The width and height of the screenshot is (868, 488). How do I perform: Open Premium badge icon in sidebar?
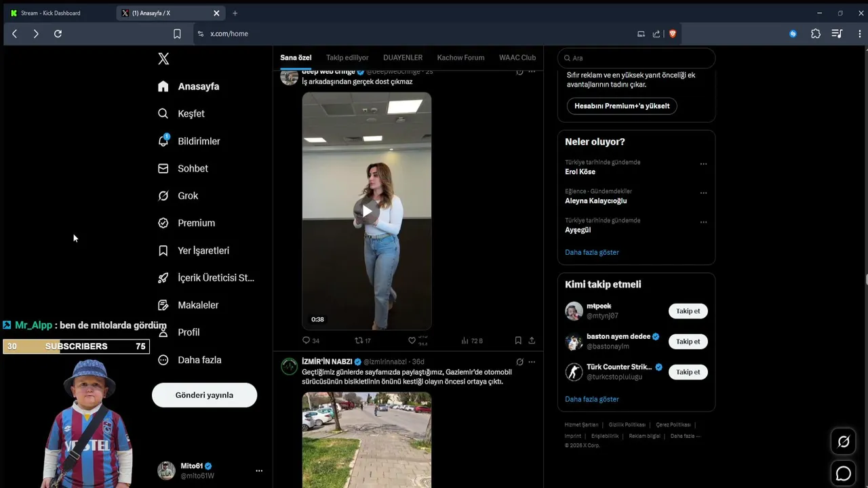[163, 223]
